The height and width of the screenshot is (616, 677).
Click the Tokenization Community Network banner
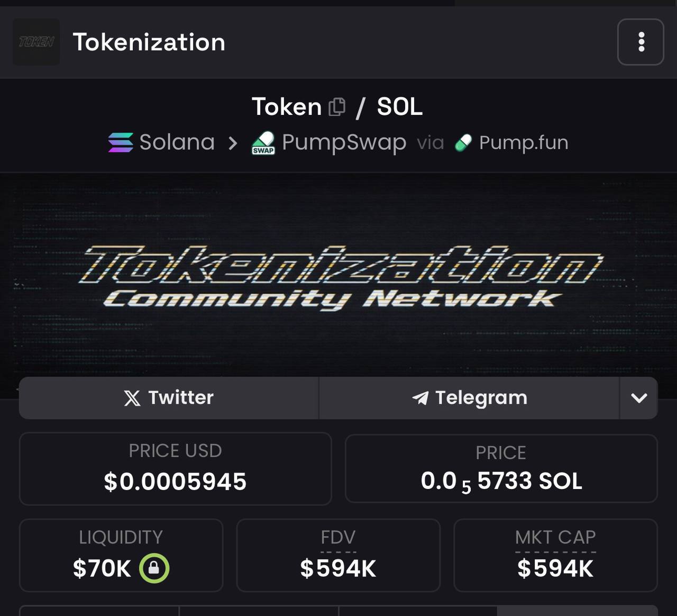pyautogui.click(x=338, y=275)
